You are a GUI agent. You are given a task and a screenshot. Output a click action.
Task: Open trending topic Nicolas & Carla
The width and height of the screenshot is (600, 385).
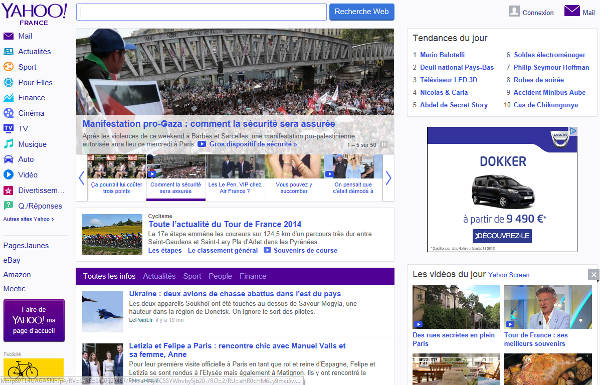pyautogui.click(x=444, y=92)
